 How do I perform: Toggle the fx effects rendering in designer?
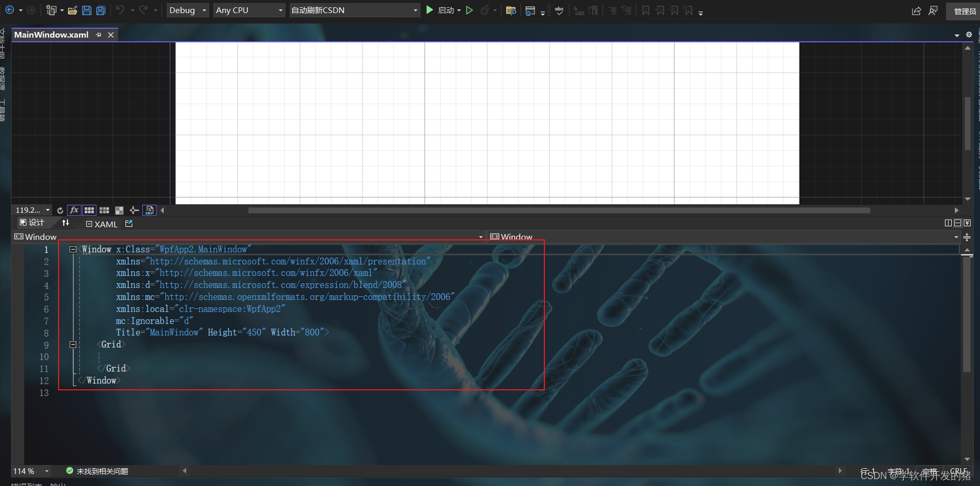coord(74,210)
